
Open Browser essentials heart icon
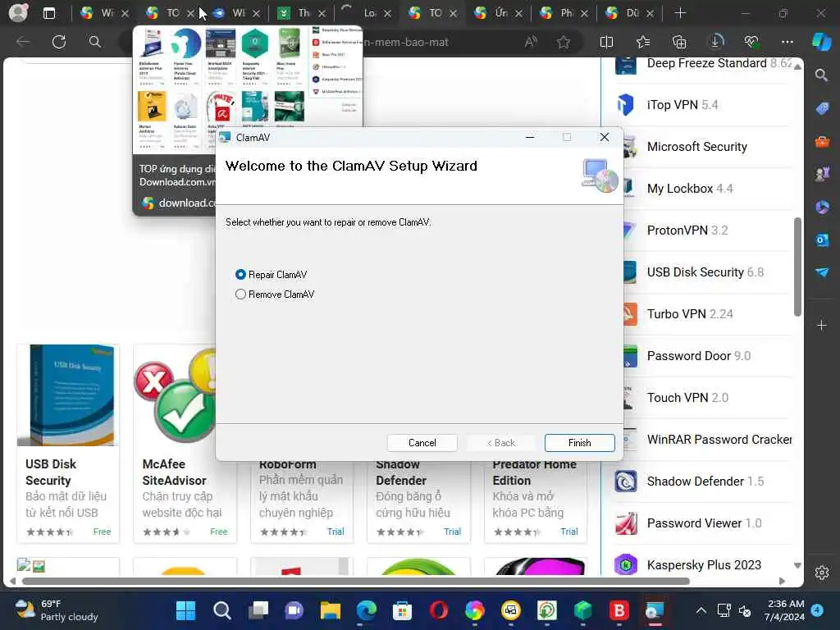click(x=751, y=42)
